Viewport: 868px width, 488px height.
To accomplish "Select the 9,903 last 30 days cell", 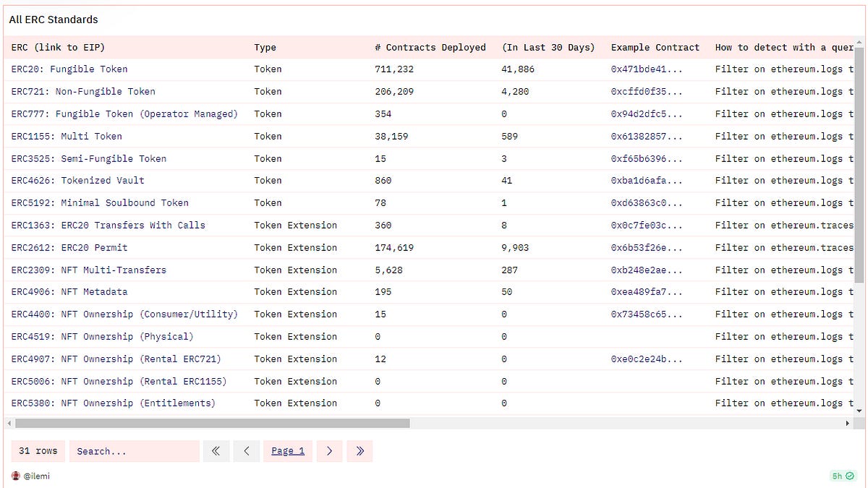I will (515, 248).
